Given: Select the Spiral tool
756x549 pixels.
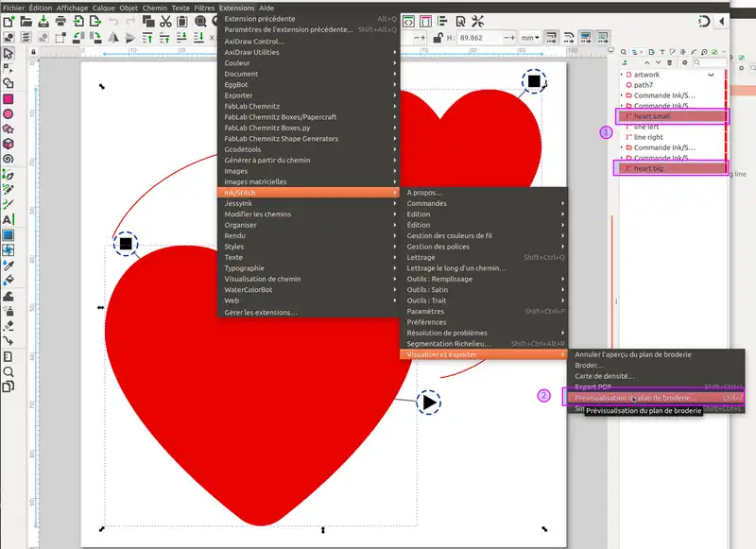Looking at the screenshot, I should [8, 159].
